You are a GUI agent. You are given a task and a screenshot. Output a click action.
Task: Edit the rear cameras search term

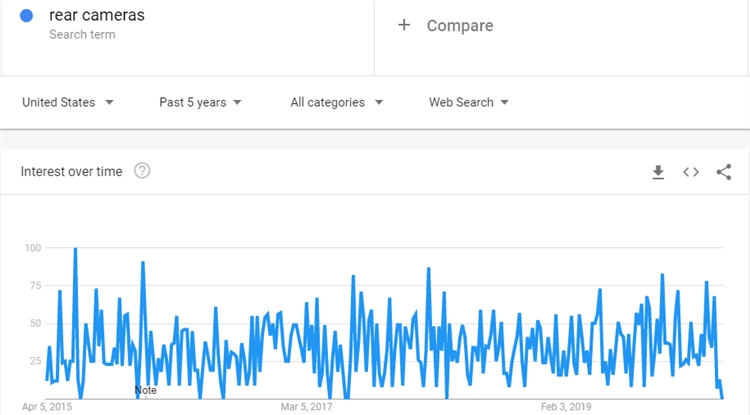tap(96, 15)
